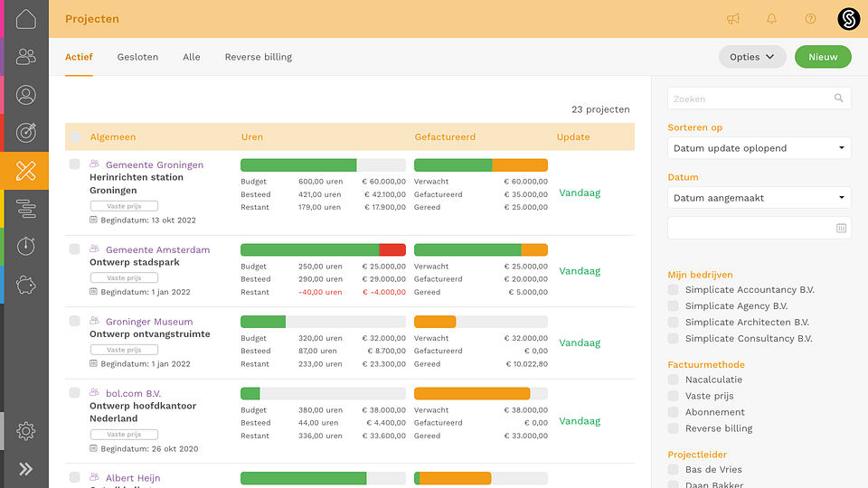Screen dimensions: 868x488
Task: Check Simplicate Accountancy B.V. filter
Action: pos(673,289)
